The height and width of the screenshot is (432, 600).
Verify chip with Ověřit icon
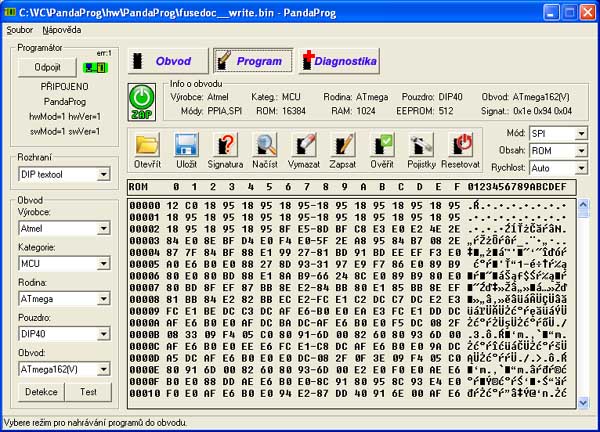coord(382,146)
